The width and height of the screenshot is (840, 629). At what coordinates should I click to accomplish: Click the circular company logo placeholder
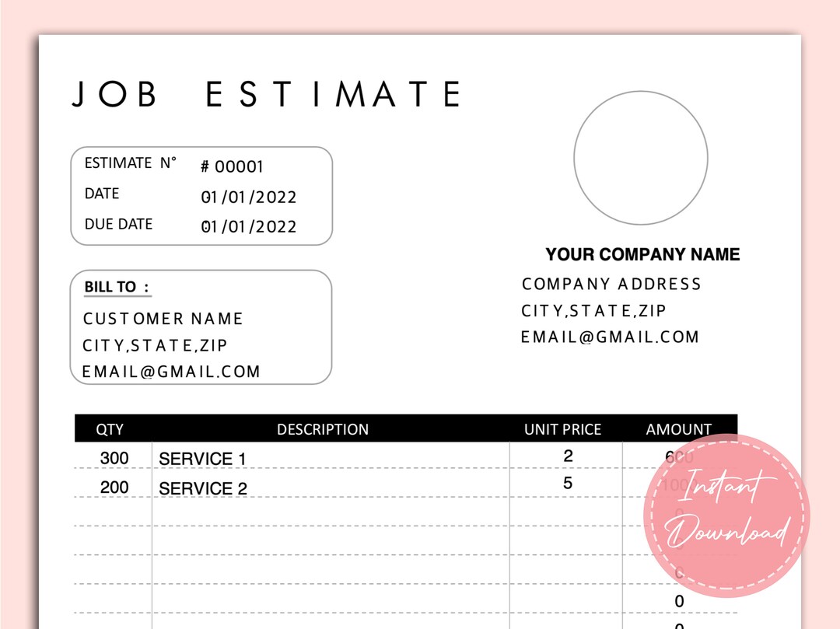[x=640, y=158]
